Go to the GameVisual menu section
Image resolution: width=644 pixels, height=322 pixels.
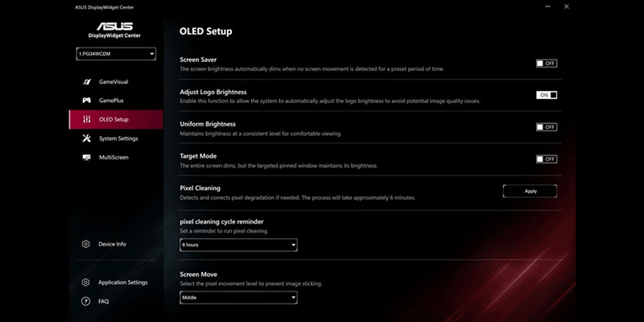click(114, 82)
